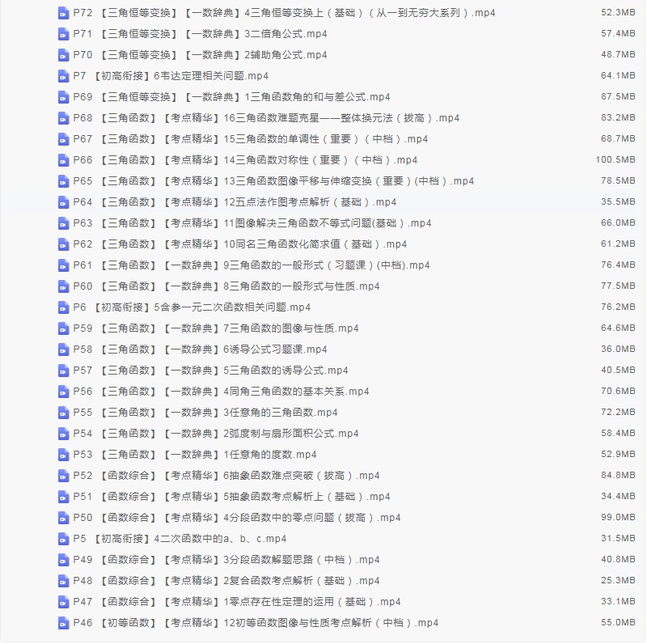Select P55 任意角的三角函数.mp4
The height and width of the screenshot is (644, 647).
[x=205, y=413]
